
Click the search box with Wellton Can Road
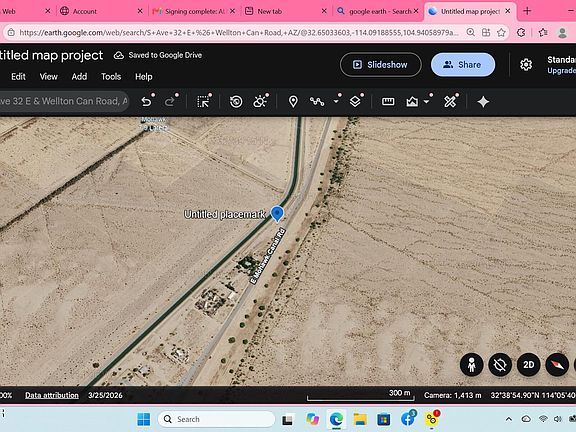[64, 101]
